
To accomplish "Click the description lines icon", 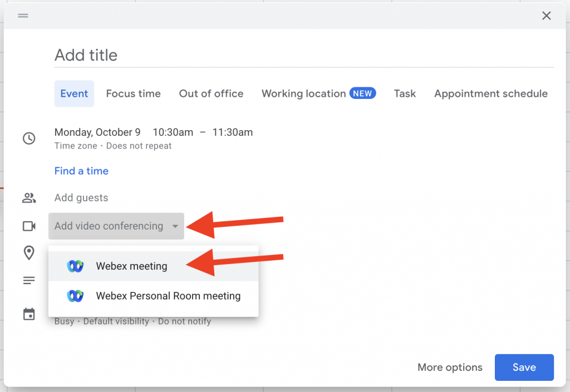I will 29,280.
